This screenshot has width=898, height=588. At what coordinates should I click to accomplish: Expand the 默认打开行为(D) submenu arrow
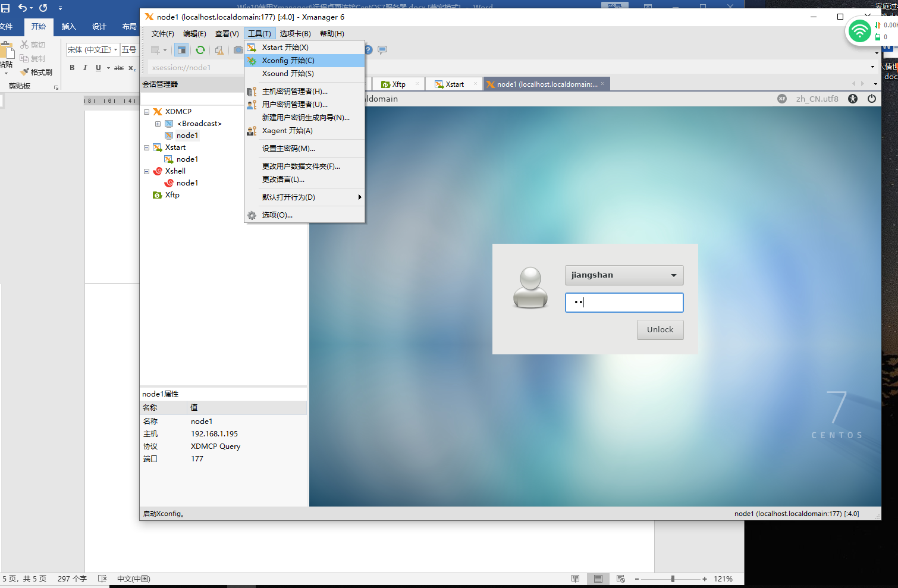tap(359, 197)
